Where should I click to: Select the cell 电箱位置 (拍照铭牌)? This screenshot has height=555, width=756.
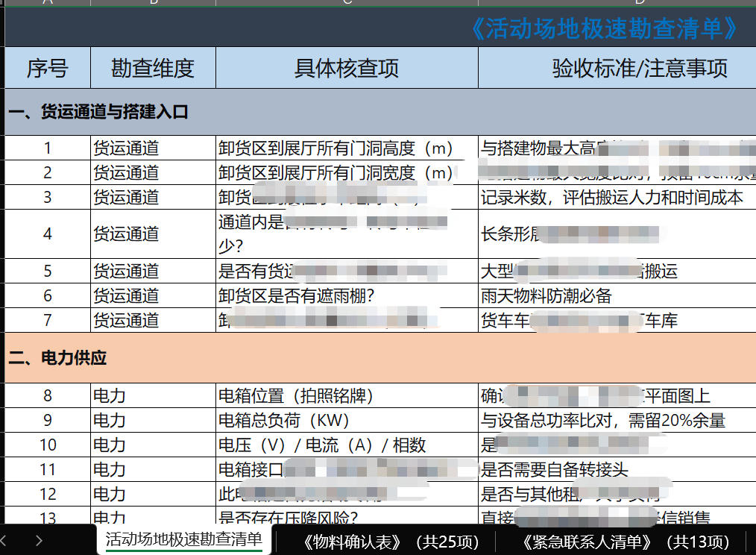(x=347, y=396)
